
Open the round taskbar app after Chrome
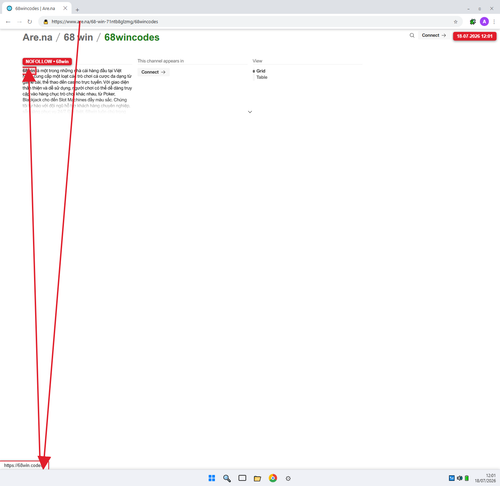[288, 478]
